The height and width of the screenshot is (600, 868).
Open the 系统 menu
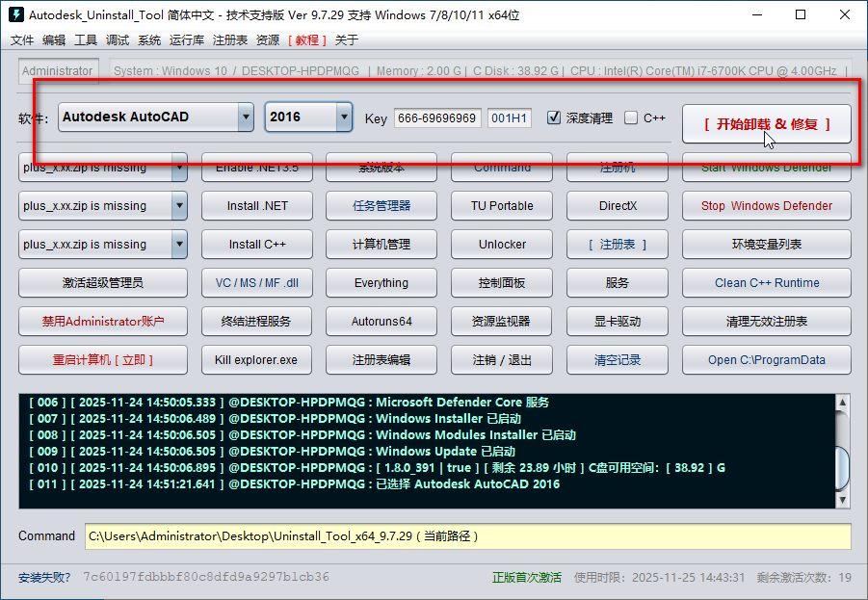pyautogui.click(x=149, y=39)
